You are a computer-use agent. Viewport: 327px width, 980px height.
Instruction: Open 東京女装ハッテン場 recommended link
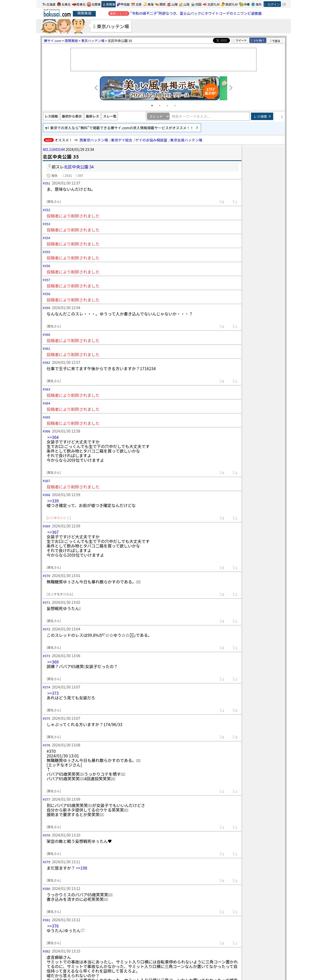click(186, 140)
